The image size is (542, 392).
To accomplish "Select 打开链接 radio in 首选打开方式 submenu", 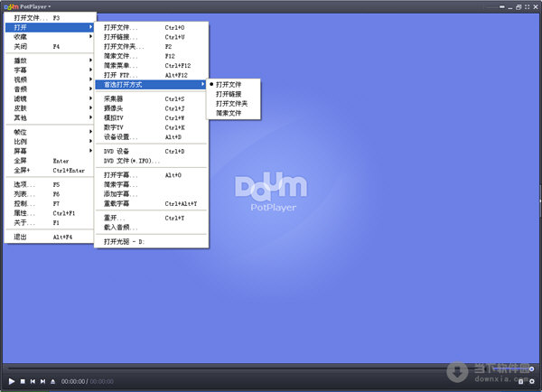I will (x=233, y=94).
